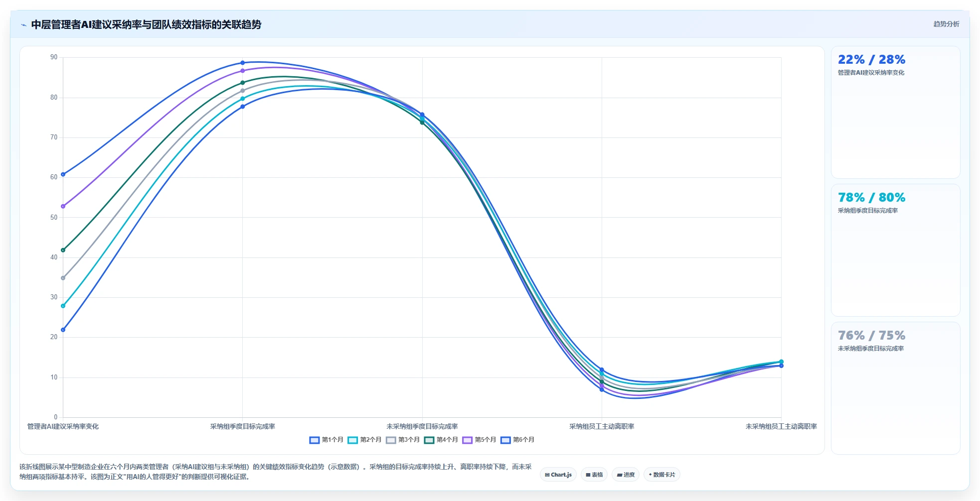The height and width of the screenshot is (501, 980).
Task: Click the y-axis tick label 50
Action: (x=54, y=217)
